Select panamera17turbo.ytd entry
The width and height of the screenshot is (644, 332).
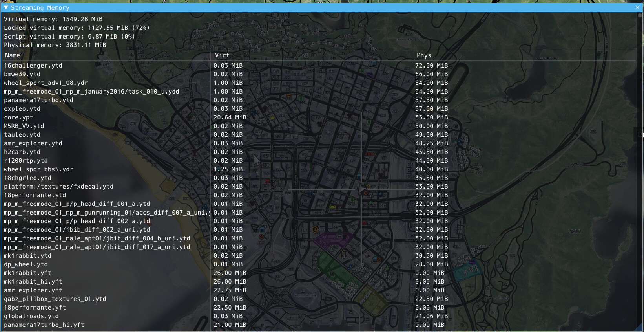[38, 100]
